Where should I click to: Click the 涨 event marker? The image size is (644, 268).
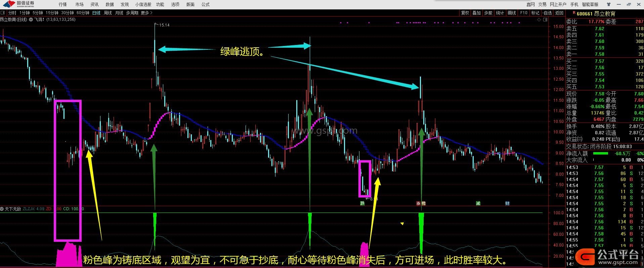419,203
